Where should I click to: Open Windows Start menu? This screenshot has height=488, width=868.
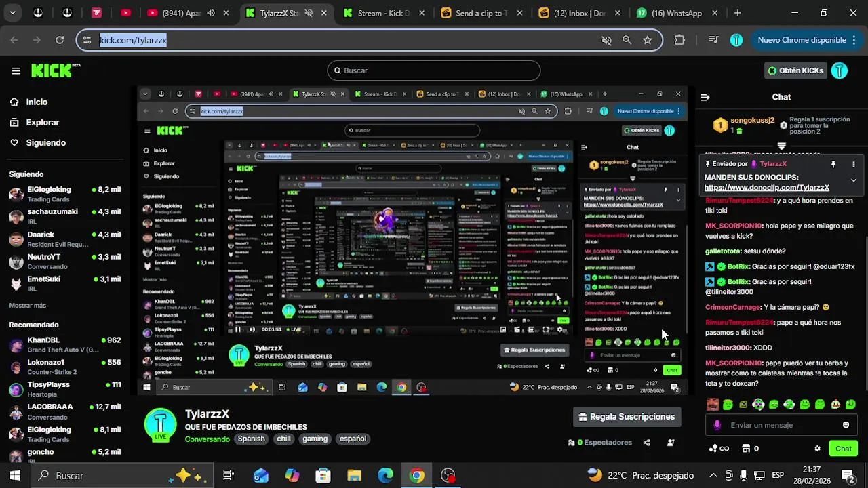coord(15,476)
